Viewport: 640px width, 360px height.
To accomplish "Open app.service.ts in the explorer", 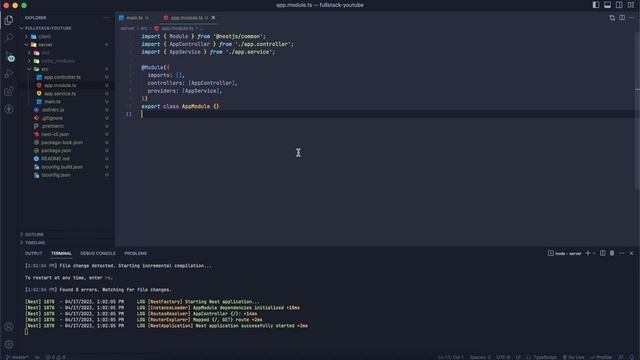I will click(60, 93).
